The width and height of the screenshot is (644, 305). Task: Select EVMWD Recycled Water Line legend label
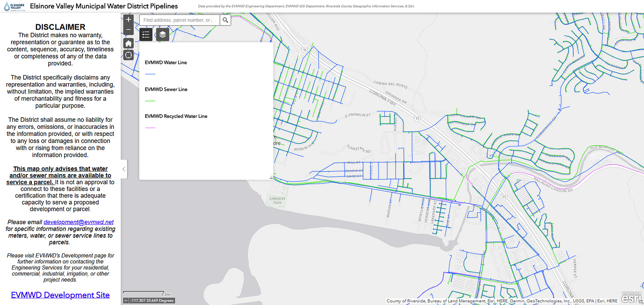pos(176,116)
